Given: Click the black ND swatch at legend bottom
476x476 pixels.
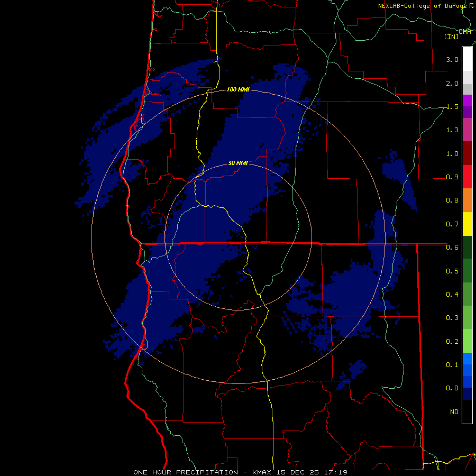Looking at the screenshot, I should (x=467, y=411).
